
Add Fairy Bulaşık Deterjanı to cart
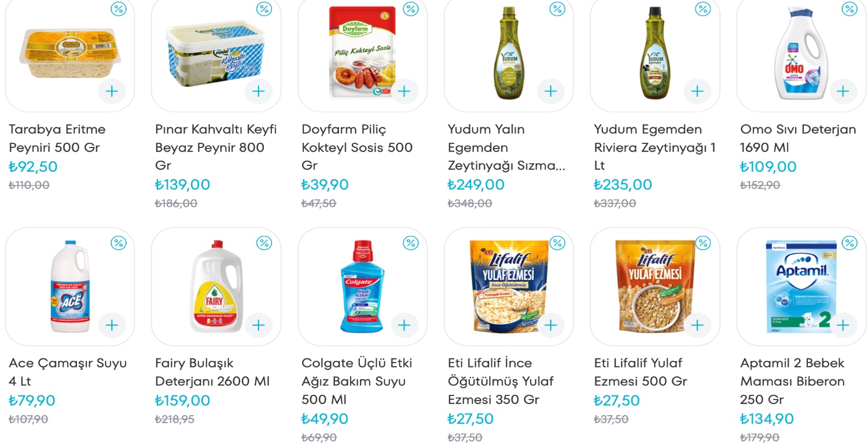point(258,325)
